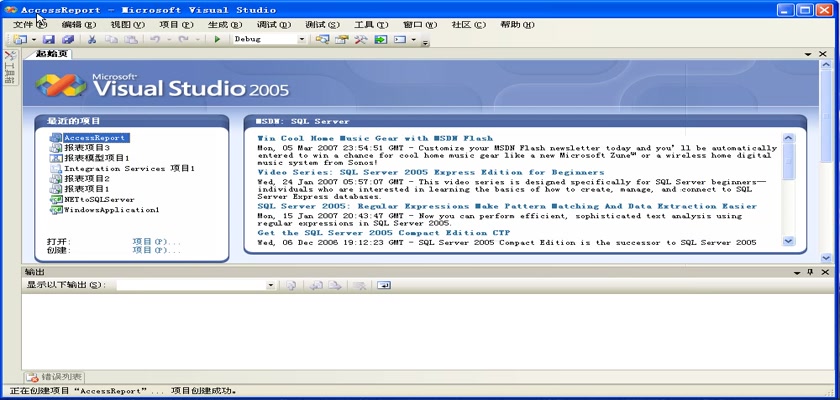
Task: Open the 工具(T) menu
Action: 371,25
